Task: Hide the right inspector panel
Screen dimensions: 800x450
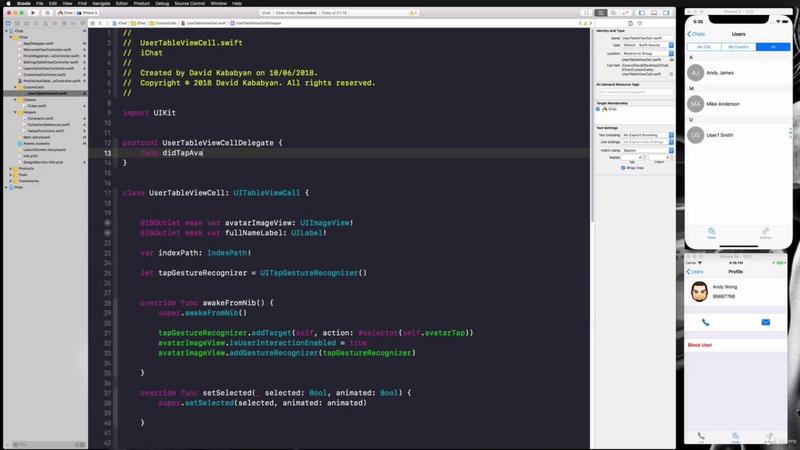Action: pos(666,12)
